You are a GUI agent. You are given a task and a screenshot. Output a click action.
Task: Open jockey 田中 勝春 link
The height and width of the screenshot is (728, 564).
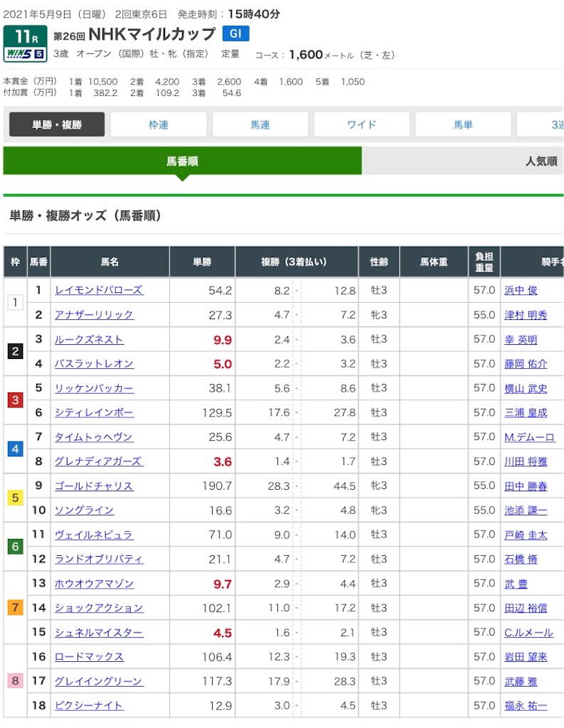point(526,486)
